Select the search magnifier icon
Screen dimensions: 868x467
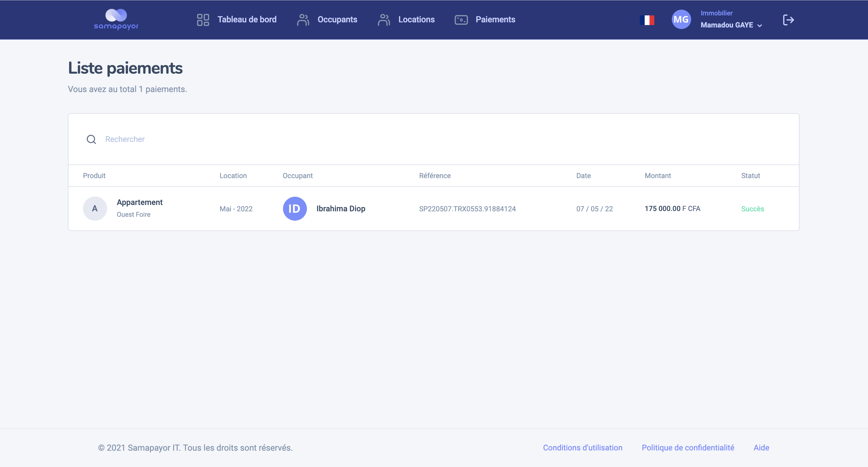[x=91, y=139]
